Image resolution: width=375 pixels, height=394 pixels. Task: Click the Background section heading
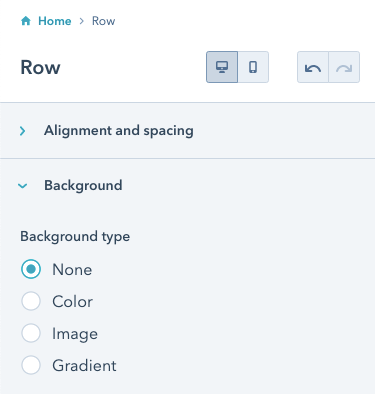tap(83, 186)
